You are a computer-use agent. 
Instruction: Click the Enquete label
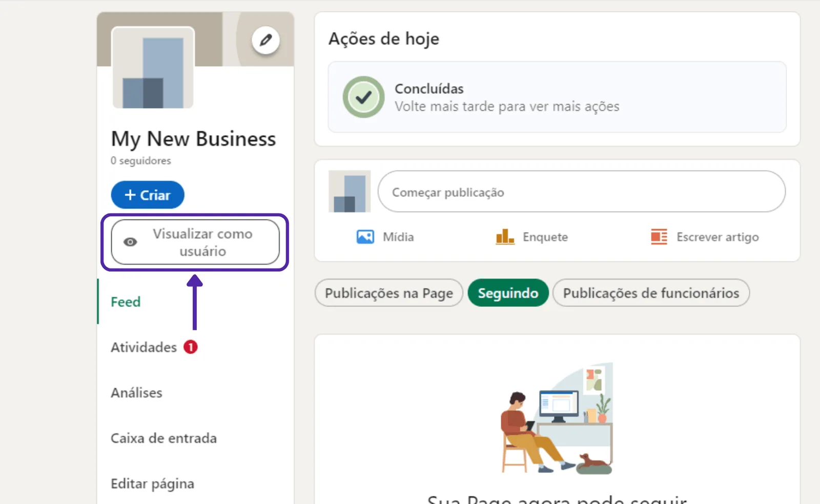pyautogui.click(x=545, y=237)
